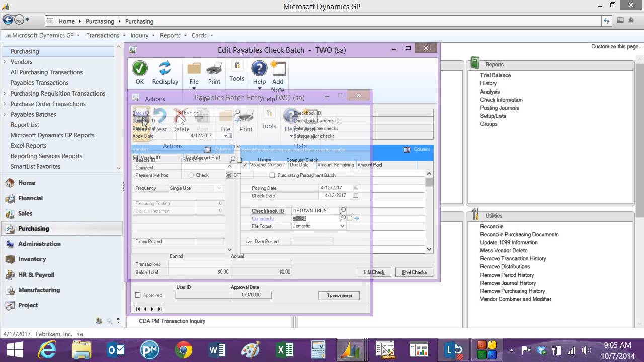644x362 pixels.
Task: Click the green OK checkmark icon
Action: 140,68
